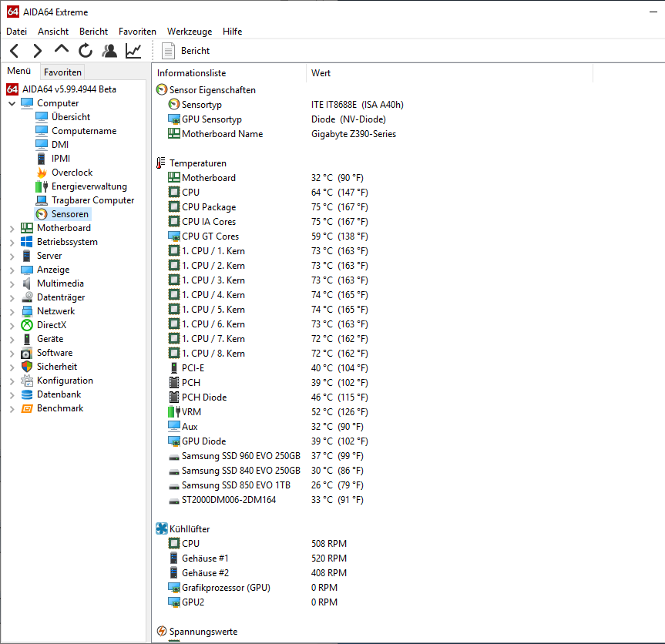The width and height of the screenshot is (665, 644).
Task: Click the Spannungswerte lightning icon
Action: click(162, 631)
